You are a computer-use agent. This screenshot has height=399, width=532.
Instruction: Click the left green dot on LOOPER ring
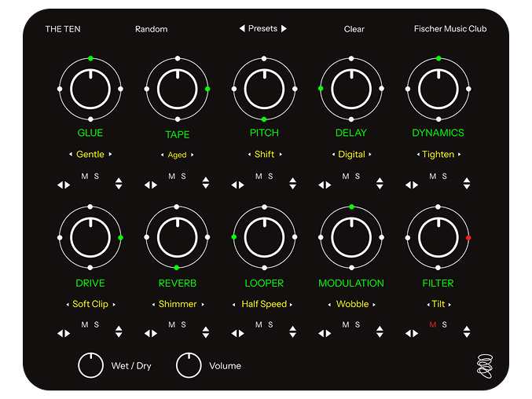tap(233, 237)
